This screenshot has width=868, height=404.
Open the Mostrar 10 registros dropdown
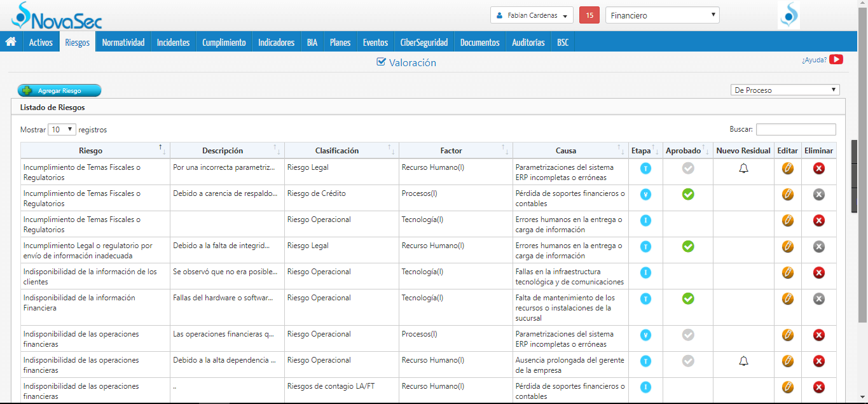[x=62, y=129]
